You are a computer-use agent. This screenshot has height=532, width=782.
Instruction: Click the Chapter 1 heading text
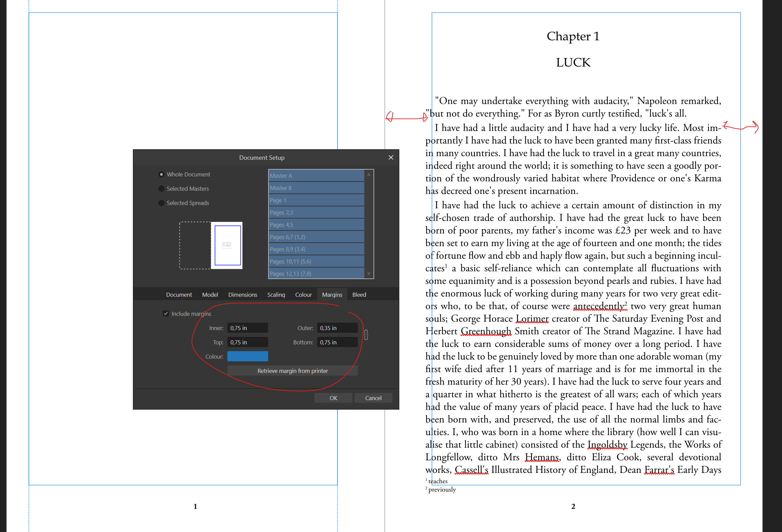click(x=573, y=36)
